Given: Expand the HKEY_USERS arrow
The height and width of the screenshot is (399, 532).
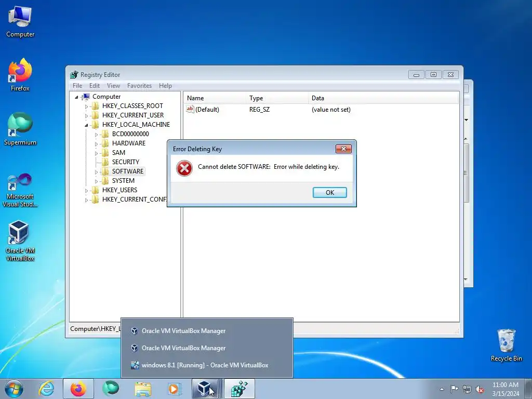Looking at the screenshot, I should click(87, 190).
